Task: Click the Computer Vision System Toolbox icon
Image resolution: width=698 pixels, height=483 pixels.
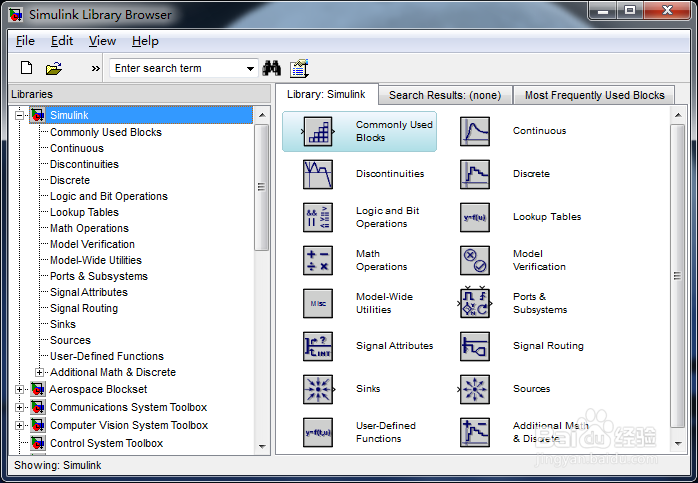Action: tap(38, 425)
